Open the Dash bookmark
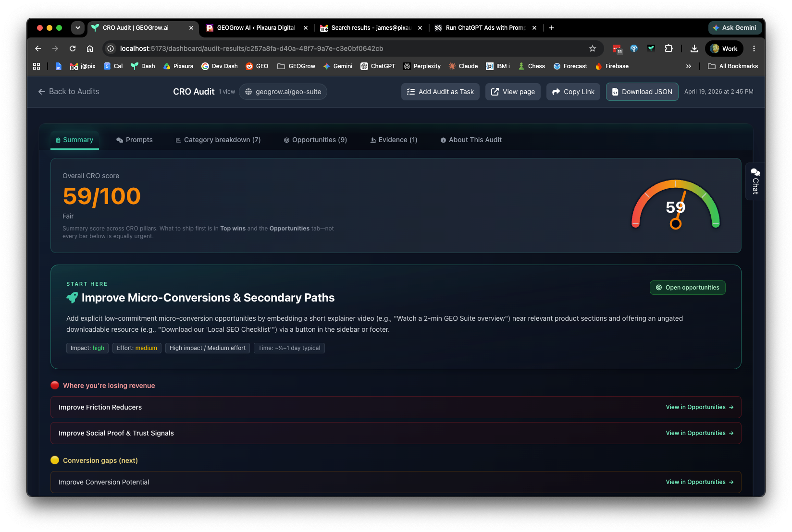This screenshot has height=532, width=792. pos(143,66)
